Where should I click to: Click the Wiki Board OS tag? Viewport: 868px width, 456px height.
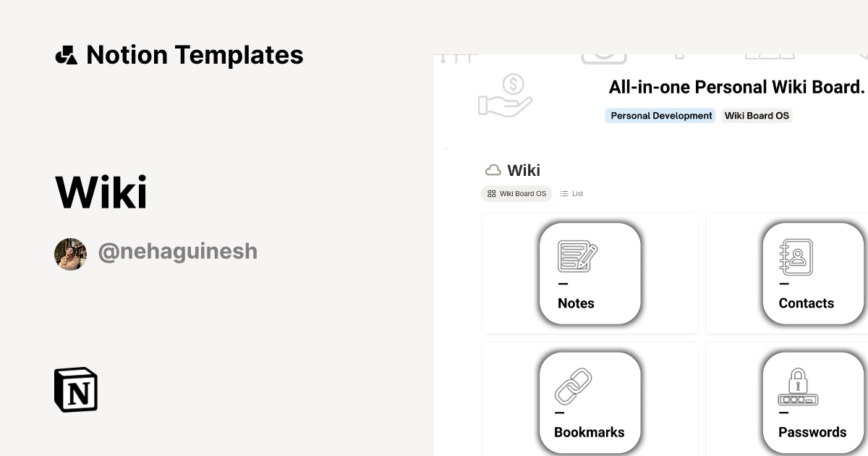(x=756, y=116)
